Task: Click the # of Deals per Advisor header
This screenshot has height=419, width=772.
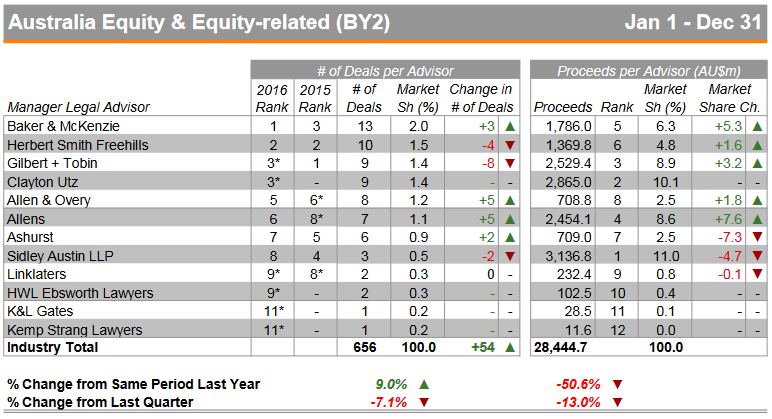Action: [x=385, y=71]
